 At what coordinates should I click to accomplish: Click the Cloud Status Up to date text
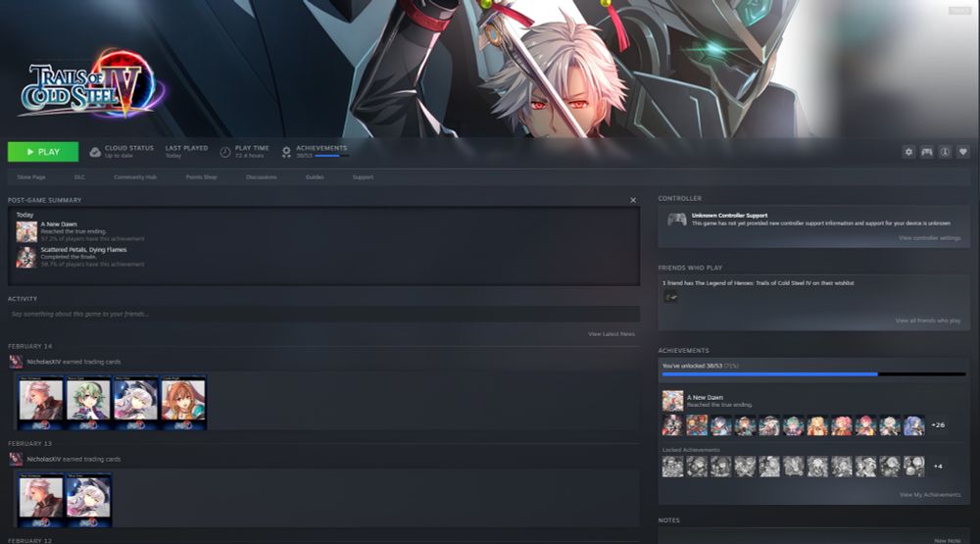[x=119, y=156]
